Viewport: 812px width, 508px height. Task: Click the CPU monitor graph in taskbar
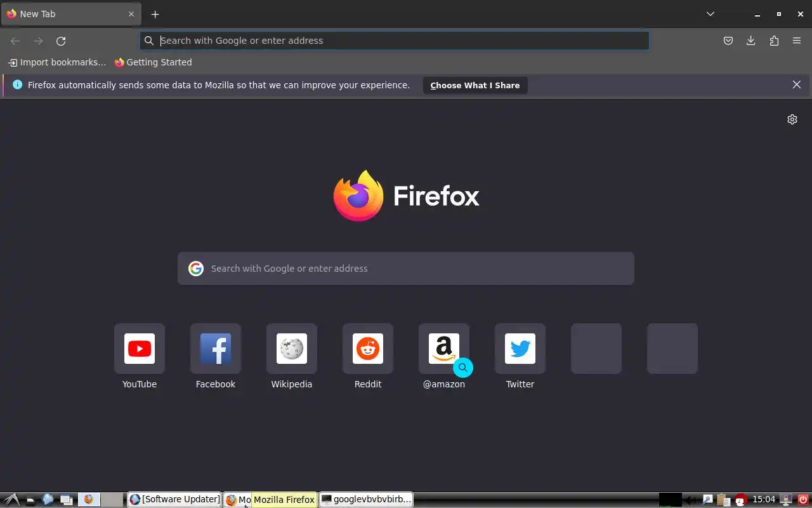click(x=671, y=500)
